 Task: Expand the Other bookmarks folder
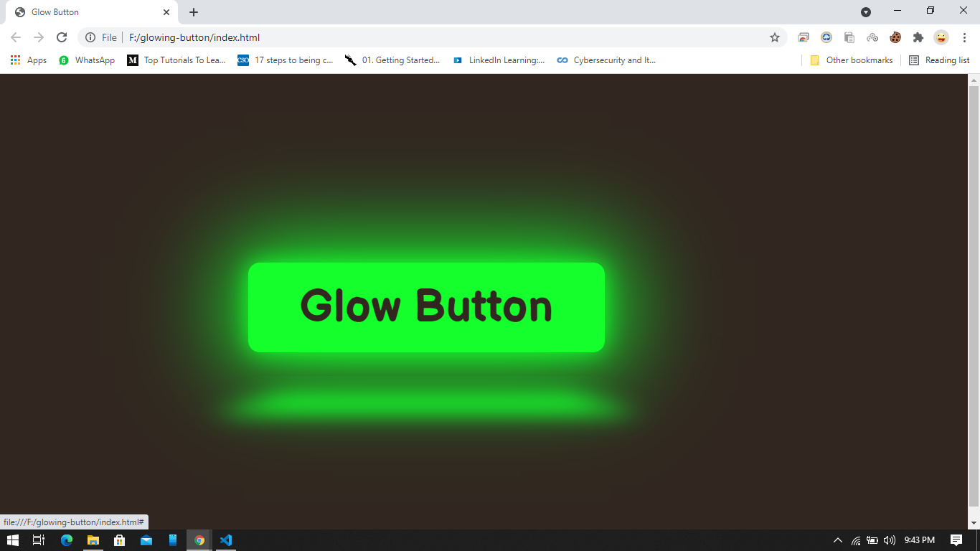[x=851, y=60]
